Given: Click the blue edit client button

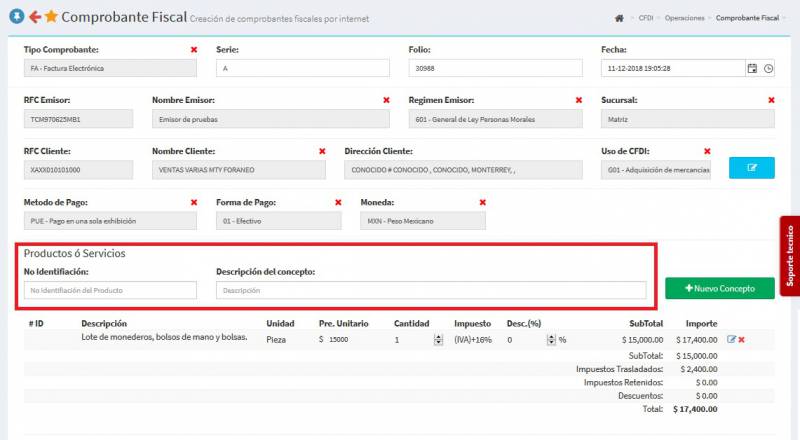Looking at the screenshot, I should [751, 168].
